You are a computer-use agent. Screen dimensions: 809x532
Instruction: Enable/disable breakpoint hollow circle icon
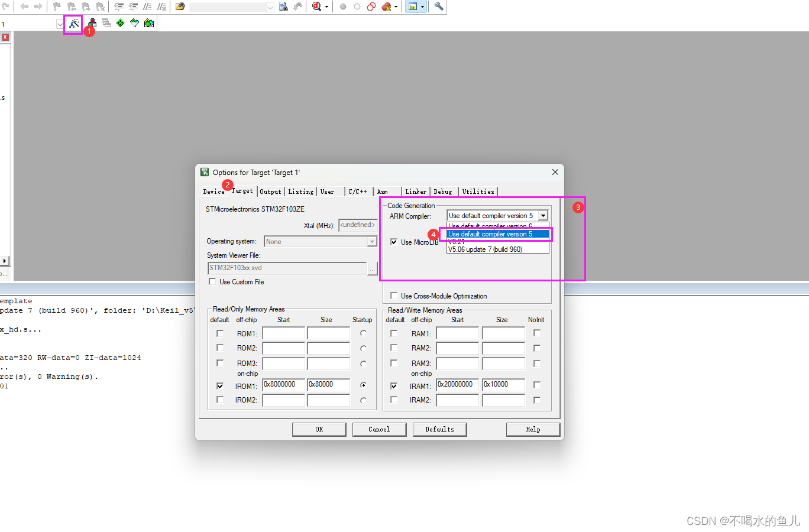click(x=357, y=7)
